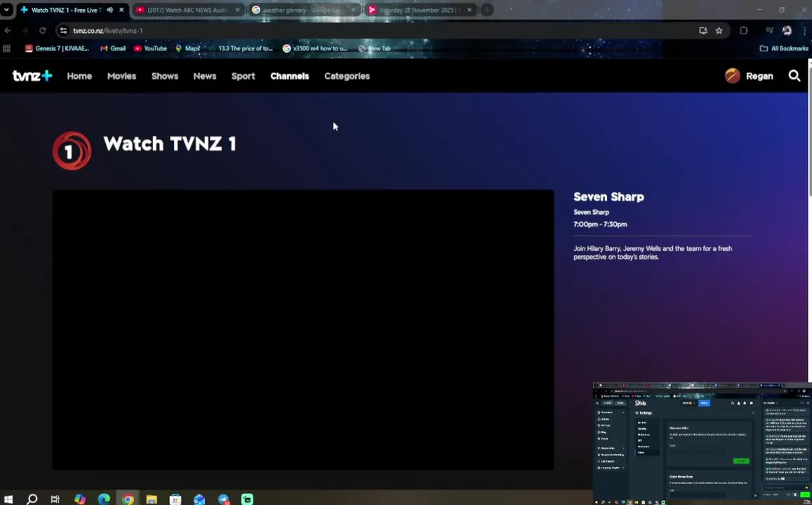Open the Genesis 7 bookmark
This screenshot has width=812, height=505.
pos(57,48)
